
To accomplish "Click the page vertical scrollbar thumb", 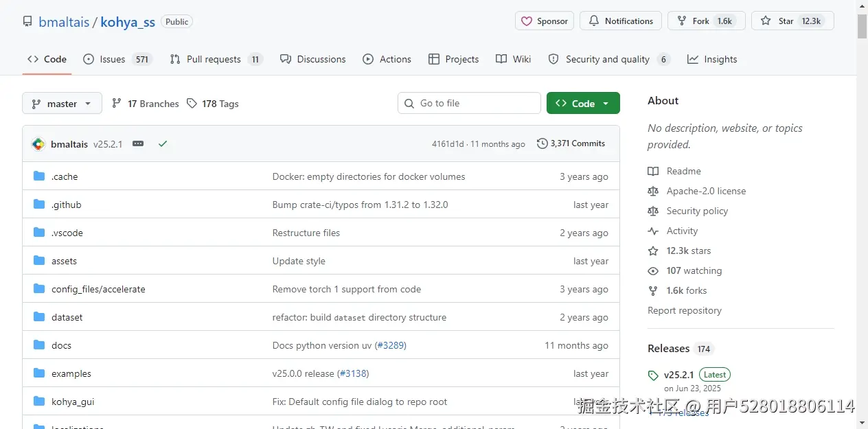I will tap(862, 25).
